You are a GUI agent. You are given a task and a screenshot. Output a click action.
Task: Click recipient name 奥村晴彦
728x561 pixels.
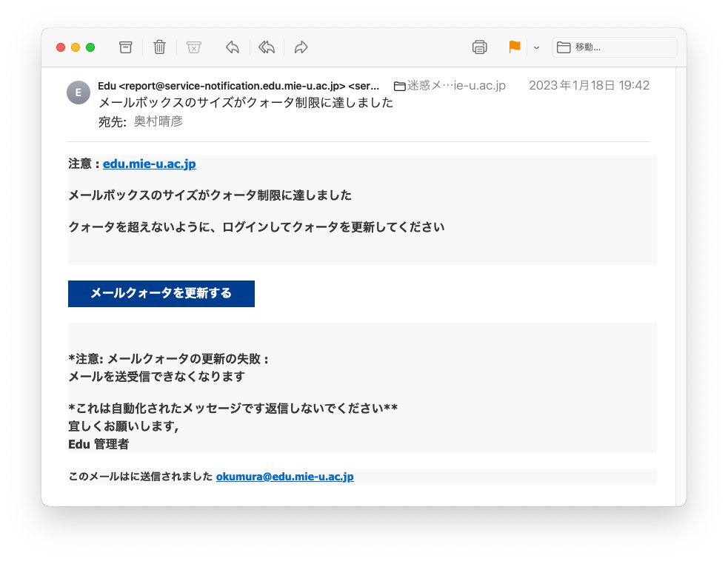pyautogui.click(x=158, y=121)
